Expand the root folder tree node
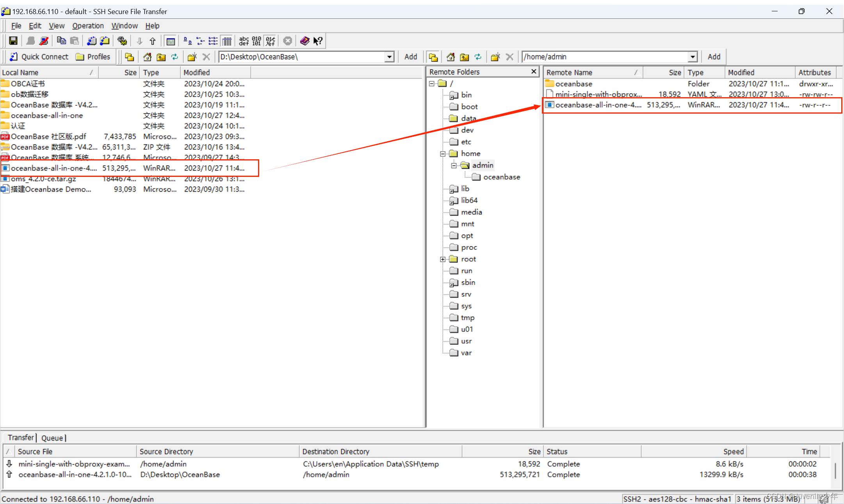 [x=443, y=259]
